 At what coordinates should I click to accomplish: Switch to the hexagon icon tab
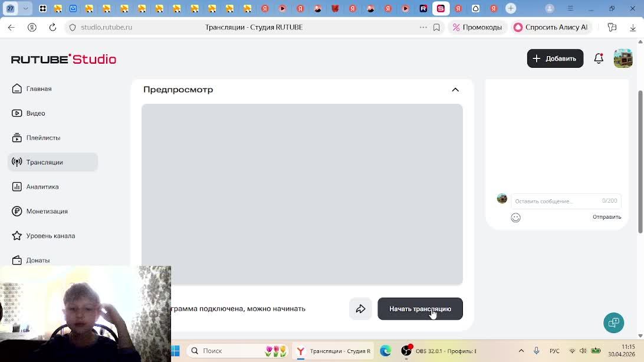pyautogui.click(x=475, y=8)
